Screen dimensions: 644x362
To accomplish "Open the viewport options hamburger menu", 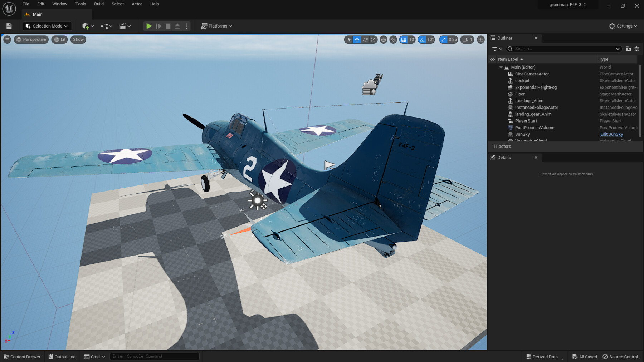I will 7,40.
